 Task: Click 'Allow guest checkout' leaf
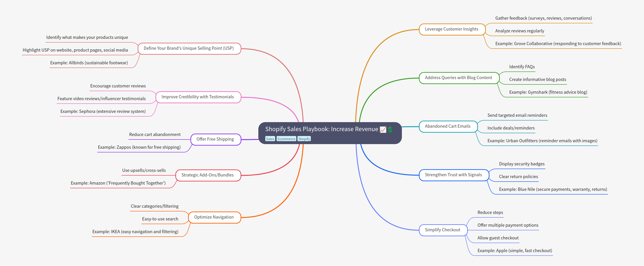tap(498, 238)
